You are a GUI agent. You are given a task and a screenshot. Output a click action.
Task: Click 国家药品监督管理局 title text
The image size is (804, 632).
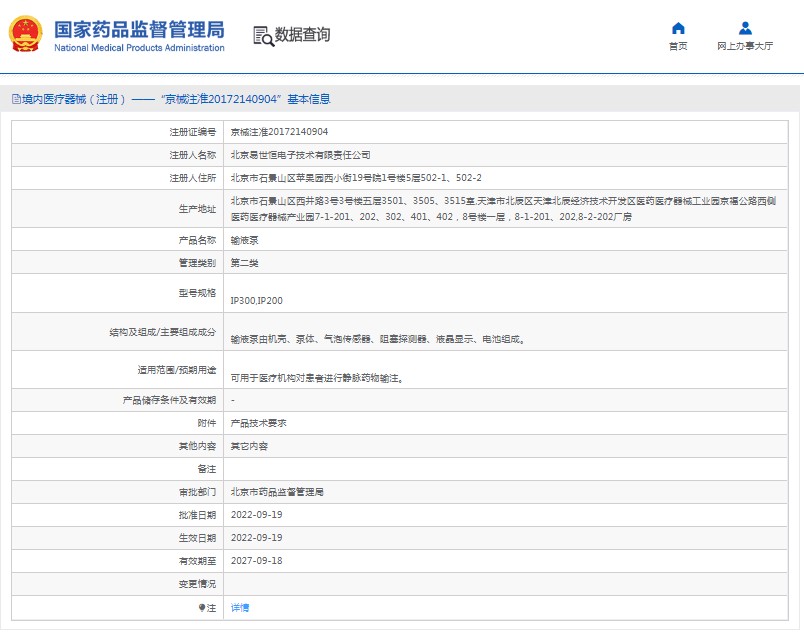coord(139,30)
